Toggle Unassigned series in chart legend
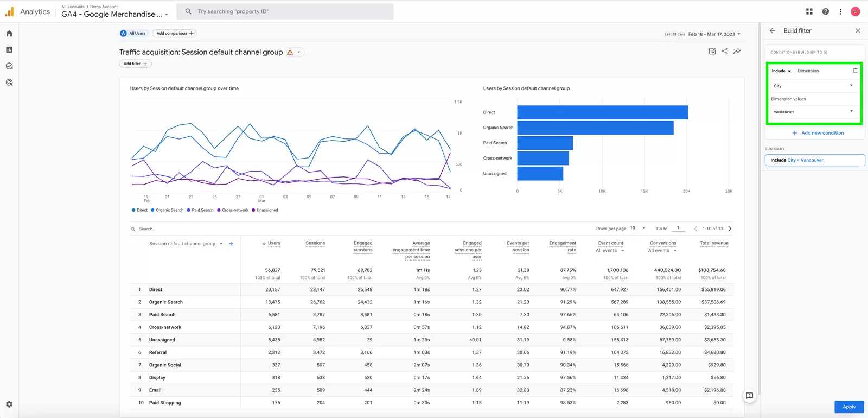 [x=265, y=210]
